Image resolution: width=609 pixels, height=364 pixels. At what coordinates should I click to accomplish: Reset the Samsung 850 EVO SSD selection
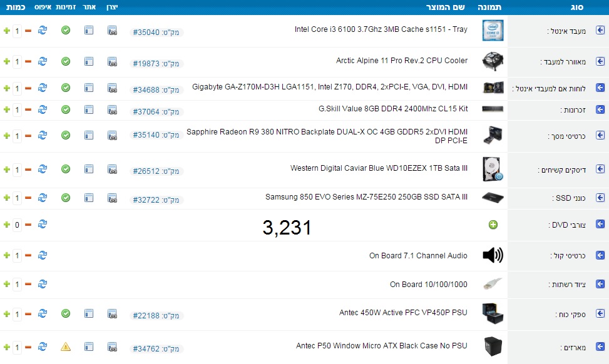pos(43,198)
